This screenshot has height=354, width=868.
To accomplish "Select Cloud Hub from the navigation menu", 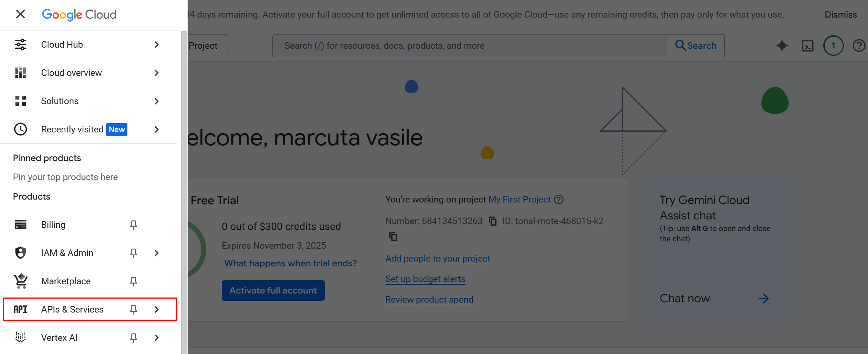I will (62, 44).
